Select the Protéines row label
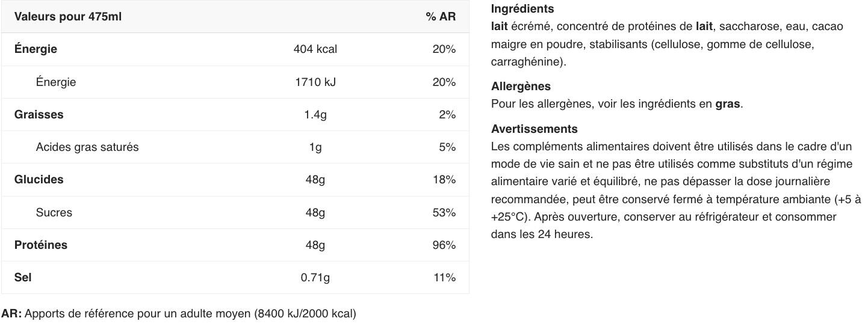 (x=41, y=245)
